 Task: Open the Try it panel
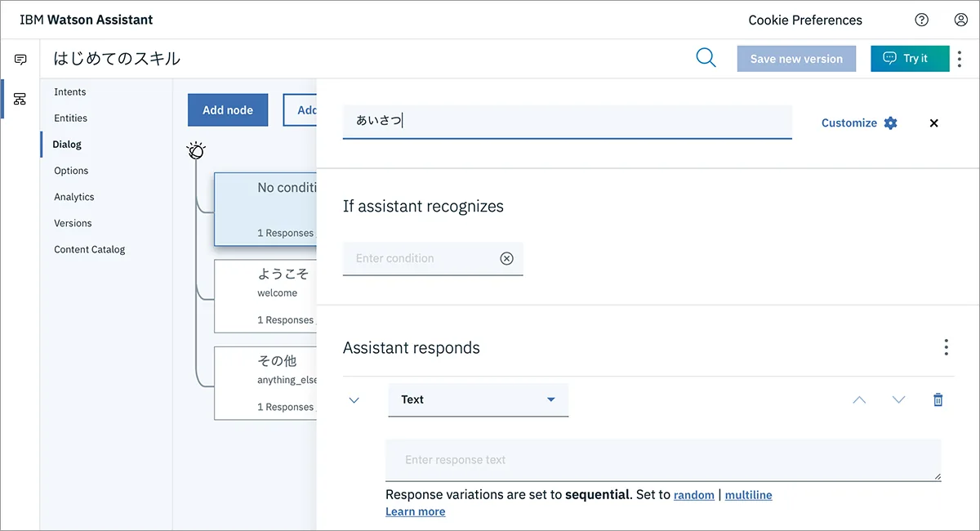[910, 59]
